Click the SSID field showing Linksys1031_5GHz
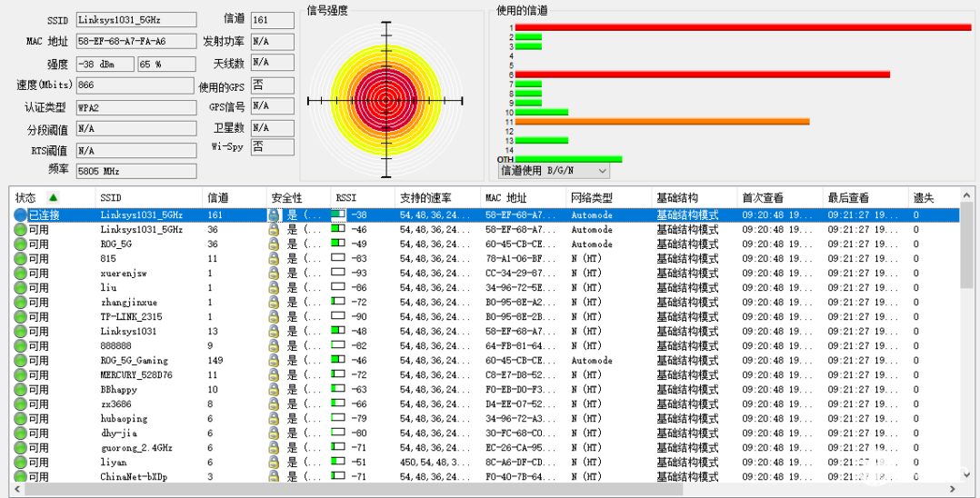 [136, 19]
